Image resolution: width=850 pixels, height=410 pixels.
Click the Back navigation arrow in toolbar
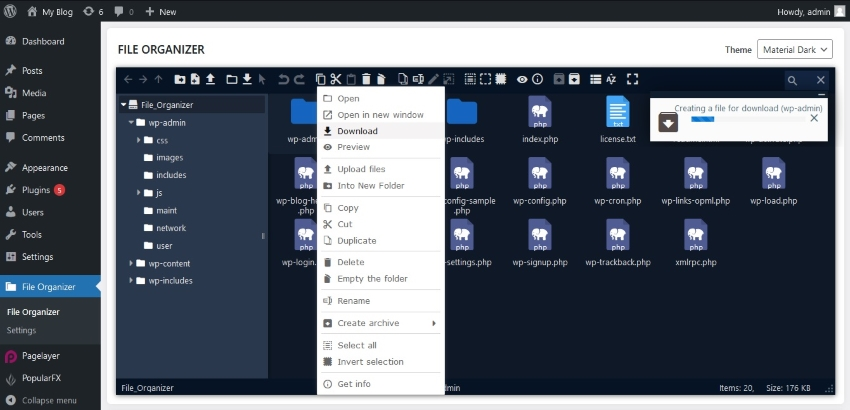click(128, 79)
